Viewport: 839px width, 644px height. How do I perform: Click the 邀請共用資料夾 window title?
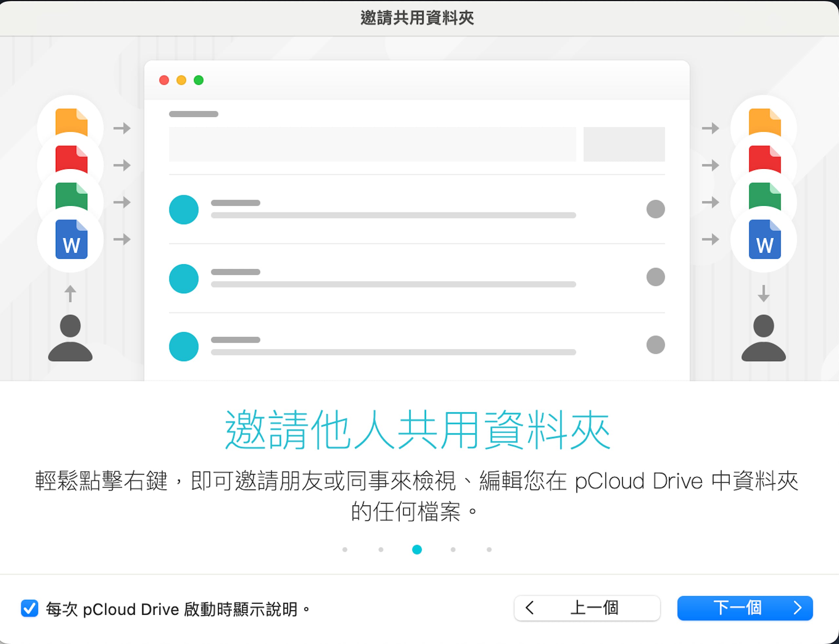[x=418, y=18]
